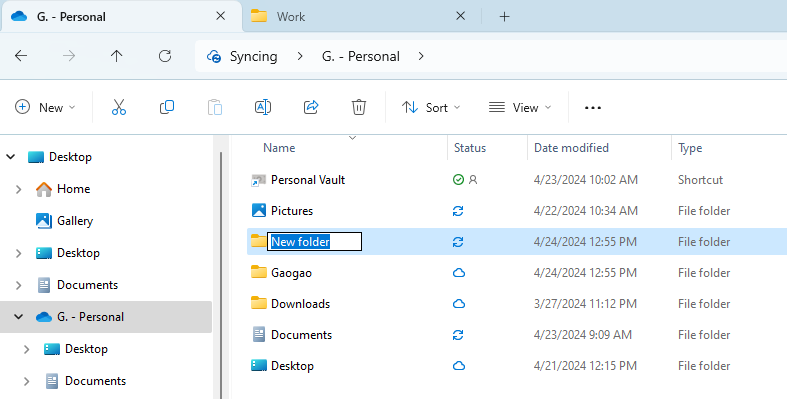Close the G. - Personal tab
Screen dimensions: 787x399
(x=220, y=16)
